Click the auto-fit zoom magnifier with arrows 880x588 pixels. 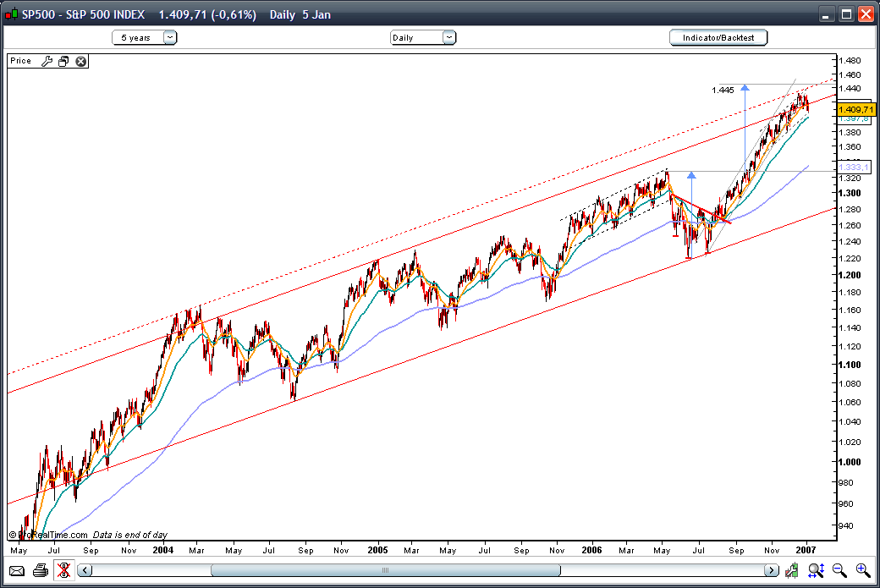point(816,570)
